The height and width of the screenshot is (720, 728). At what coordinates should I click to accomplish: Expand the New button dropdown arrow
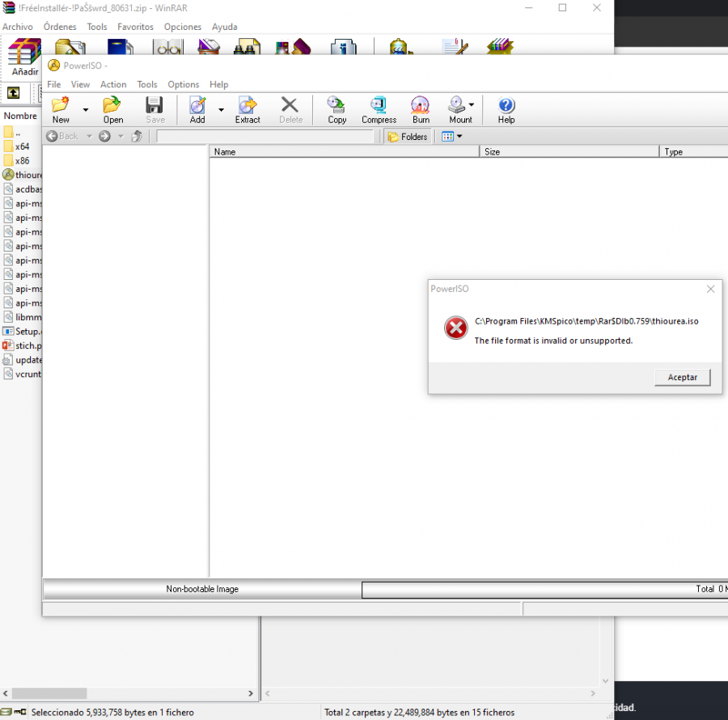[x=85, y=109]
